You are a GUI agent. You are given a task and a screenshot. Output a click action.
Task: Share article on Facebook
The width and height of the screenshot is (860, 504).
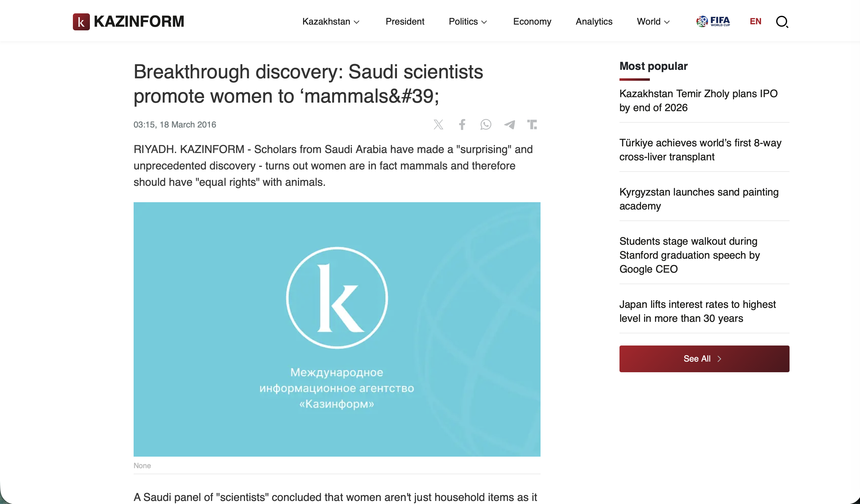[462, 124]
